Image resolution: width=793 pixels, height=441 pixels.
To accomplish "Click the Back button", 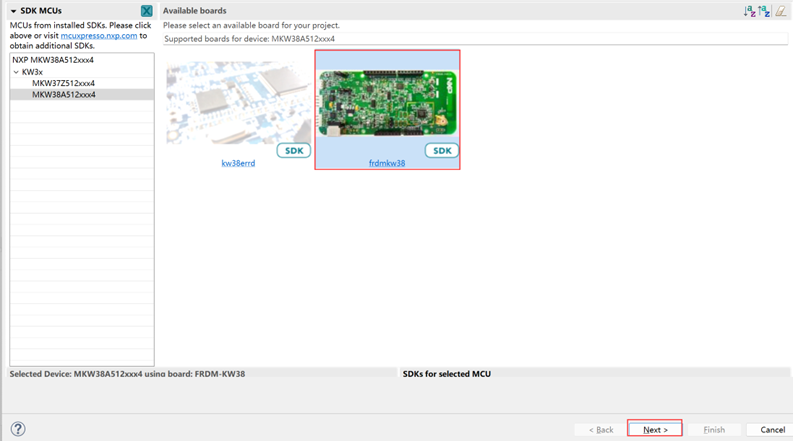I will click(601, 429).
